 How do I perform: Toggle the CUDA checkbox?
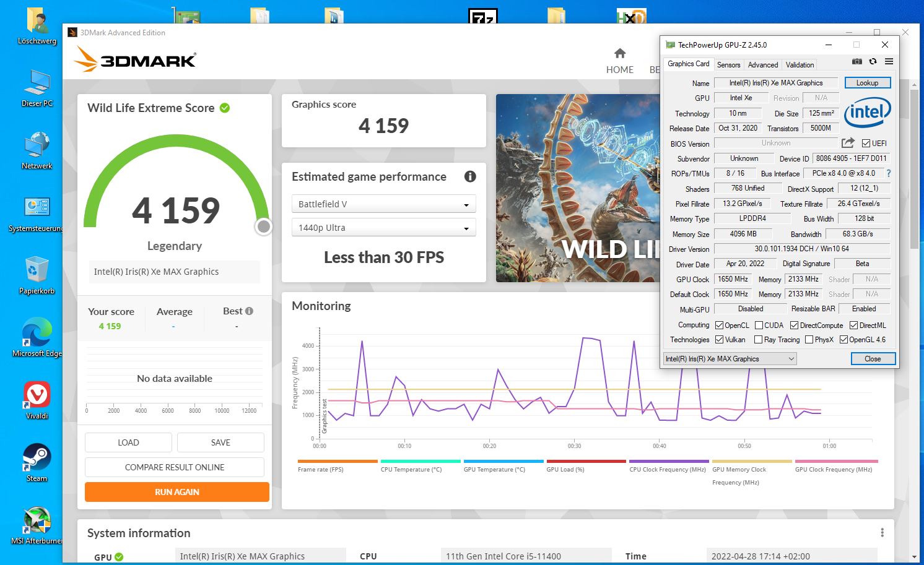coord(759,325)
